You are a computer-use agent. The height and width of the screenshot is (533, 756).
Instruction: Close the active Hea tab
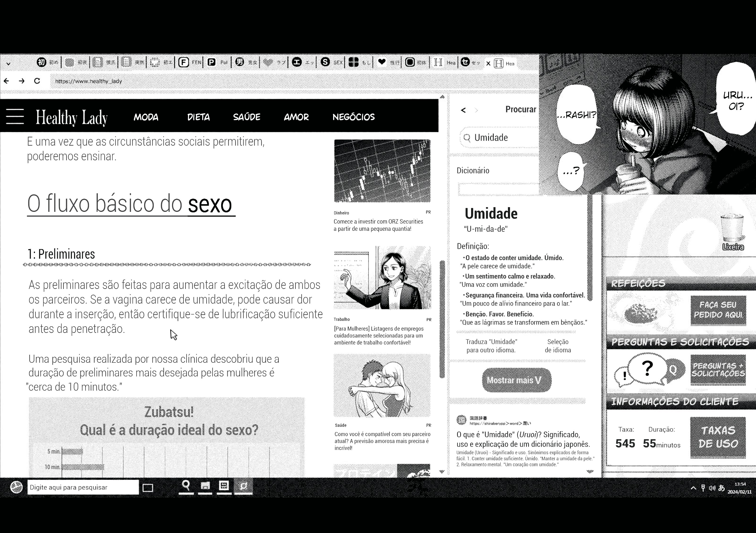click(x=488, y=64)
